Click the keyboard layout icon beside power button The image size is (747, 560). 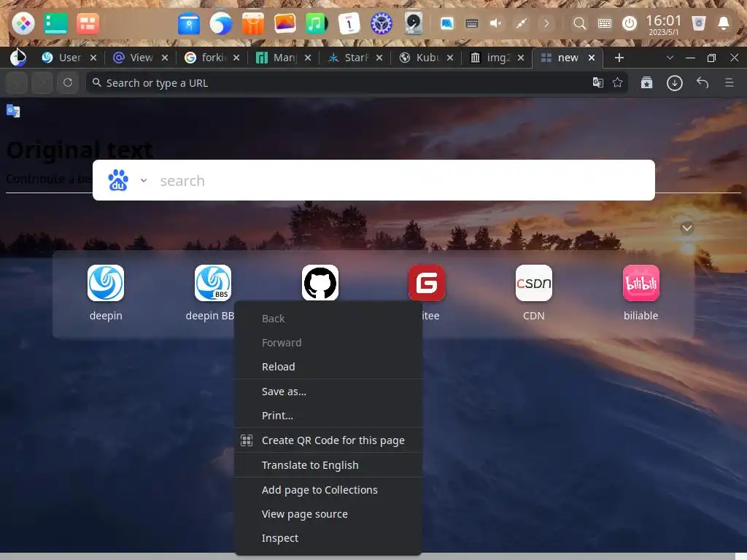(x=605, y=23)
